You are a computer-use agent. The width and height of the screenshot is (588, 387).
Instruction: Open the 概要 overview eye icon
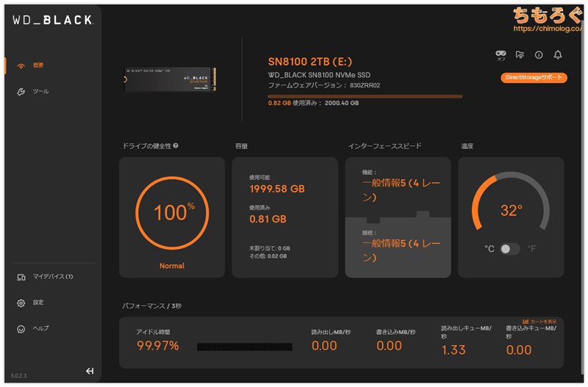click(21, 66)
